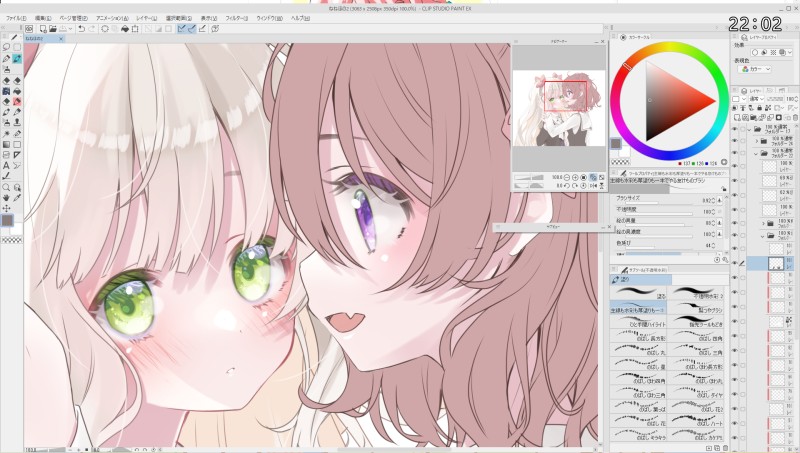The width and height of the screenshot is (800, 453).
Task: Select the blue-highlighted layer thumbnail
Action: (776, 263)
